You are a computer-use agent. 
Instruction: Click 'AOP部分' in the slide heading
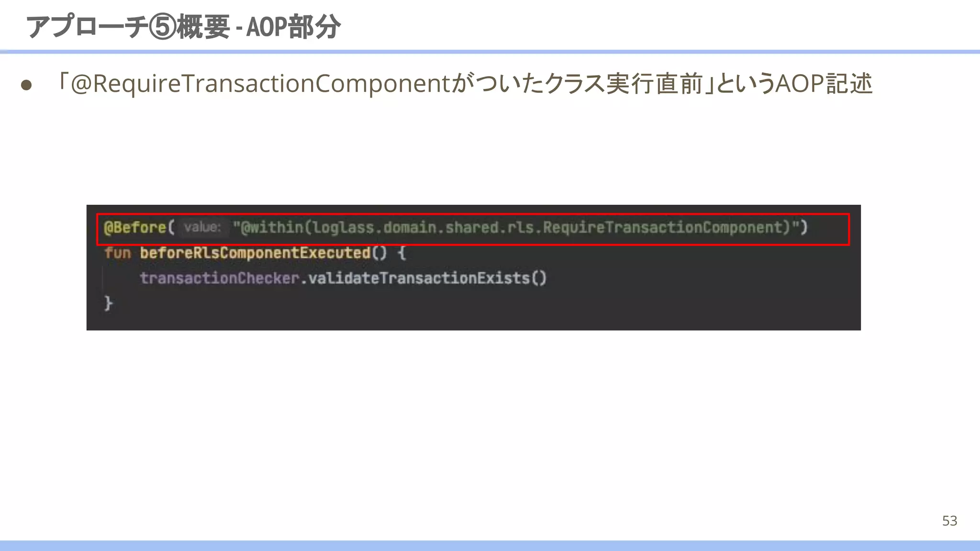[293, 27]
